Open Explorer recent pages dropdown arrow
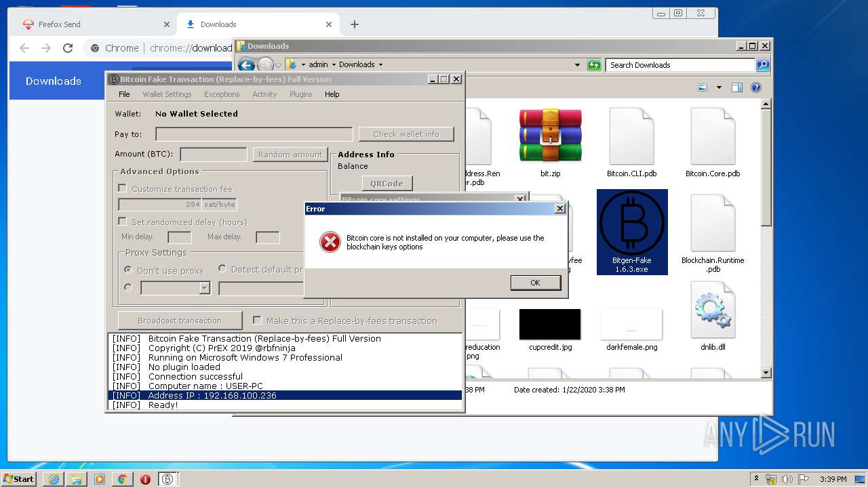 click(278, 65)
